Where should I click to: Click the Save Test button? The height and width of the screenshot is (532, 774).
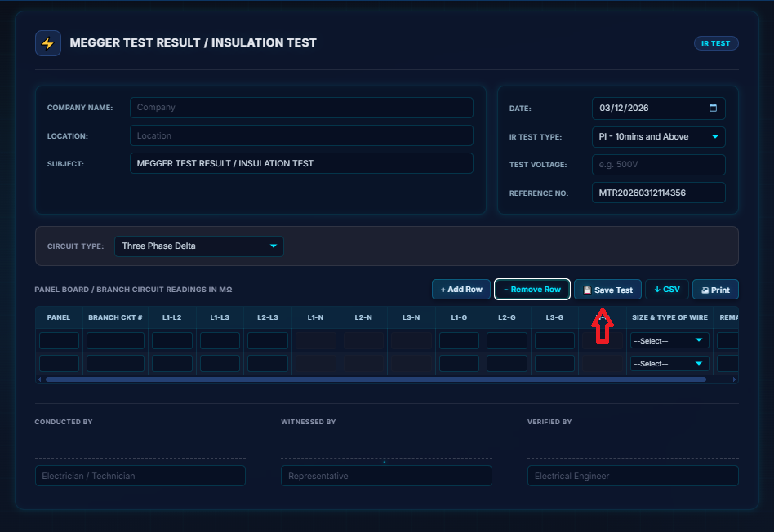point(607,290)
